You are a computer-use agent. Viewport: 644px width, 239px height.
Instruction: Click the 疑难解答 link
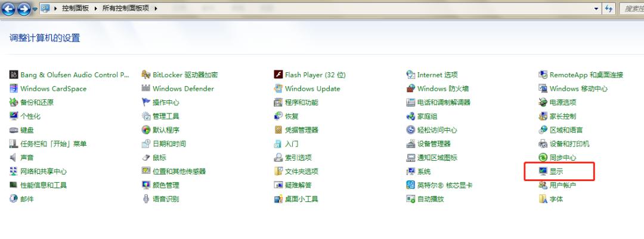pyautogui.click(x=298, y=185)
